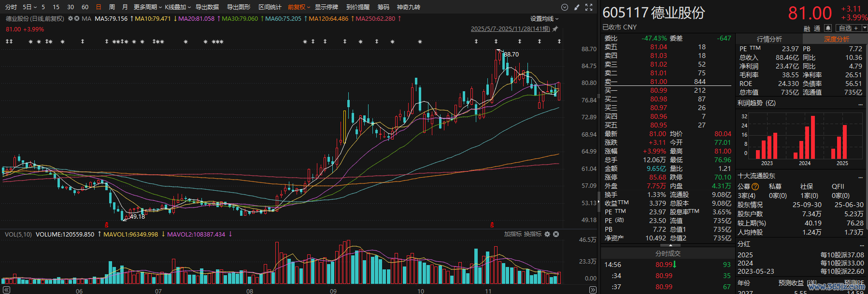
Task: Switch chart to 周 weekly period
Action: [112, 7]
